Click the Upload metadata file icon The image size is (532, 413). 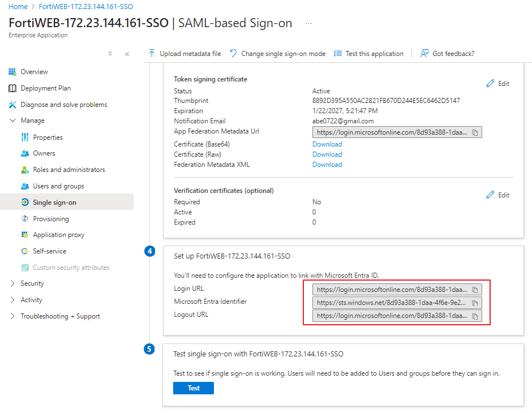click(x=153, y=53)
